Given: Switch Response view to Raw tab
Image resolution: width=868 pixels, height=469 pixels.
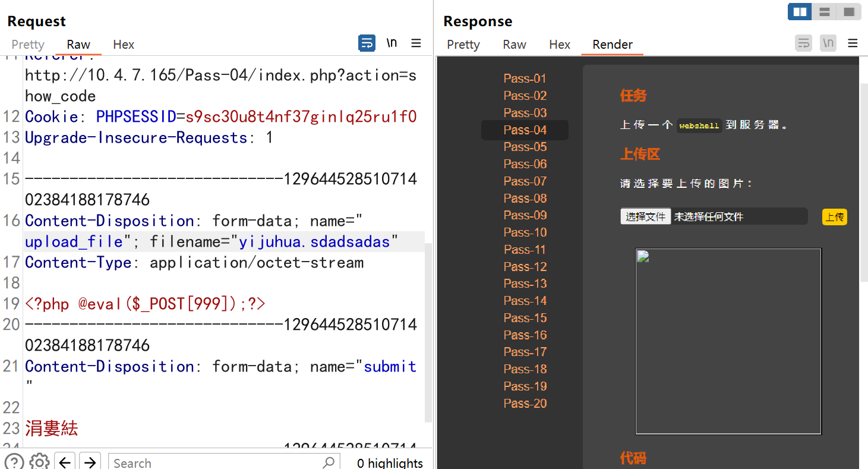Looking at the screenshot, I should point(515,45).
